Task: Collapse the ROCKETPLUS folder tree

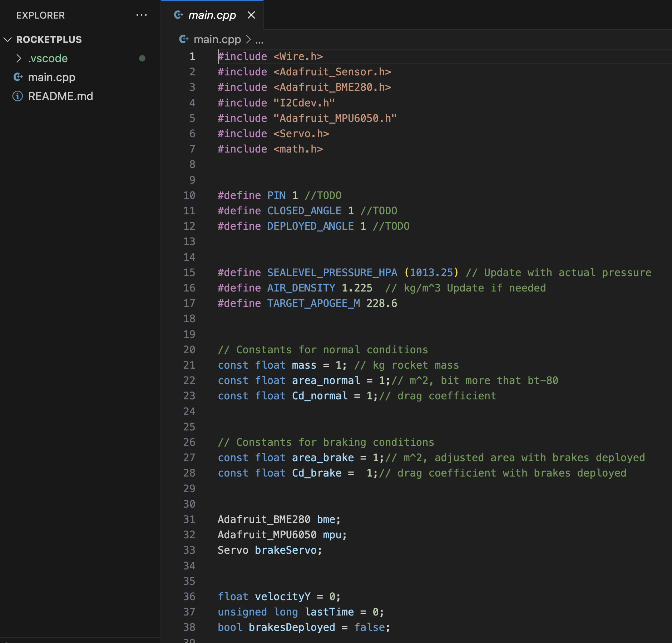Action: tap(8, 39)
